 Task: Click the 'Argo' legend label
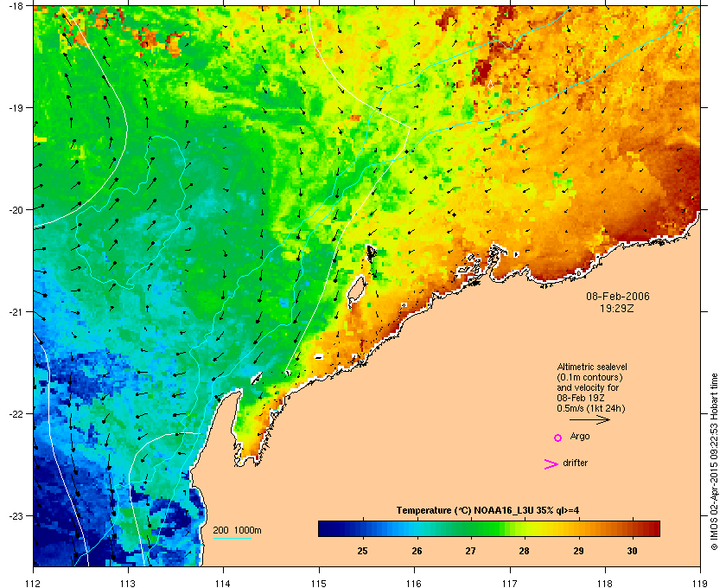coord(580,437)
